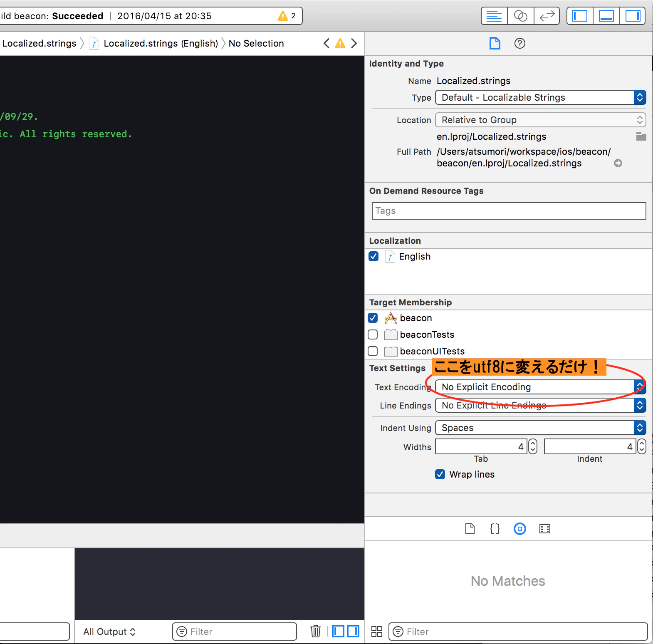Show the variables view pane
The image size is (653, 644).
tap(338, 631)
